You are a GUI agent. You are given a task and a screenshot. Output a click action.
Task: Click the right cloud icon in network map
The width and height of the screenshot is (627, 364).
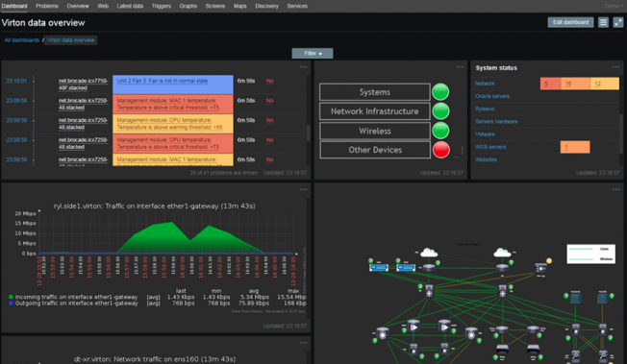pos(502,253)
